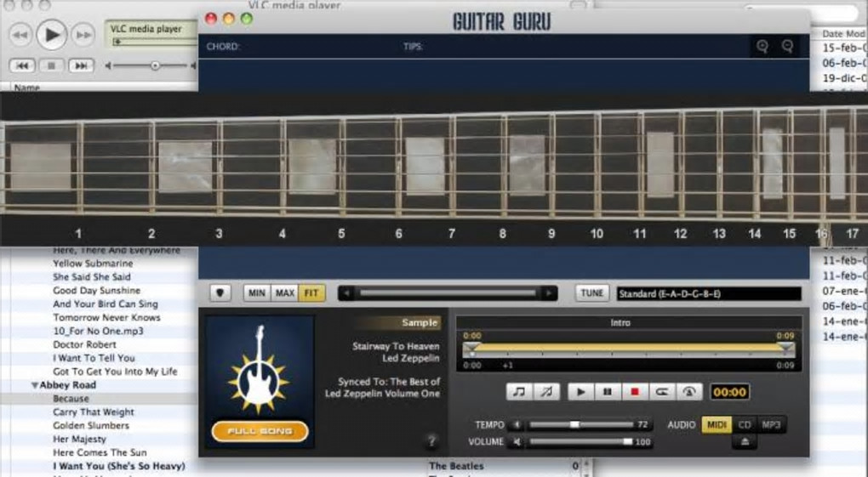Click VLC next track button

[x=81, y=65]
